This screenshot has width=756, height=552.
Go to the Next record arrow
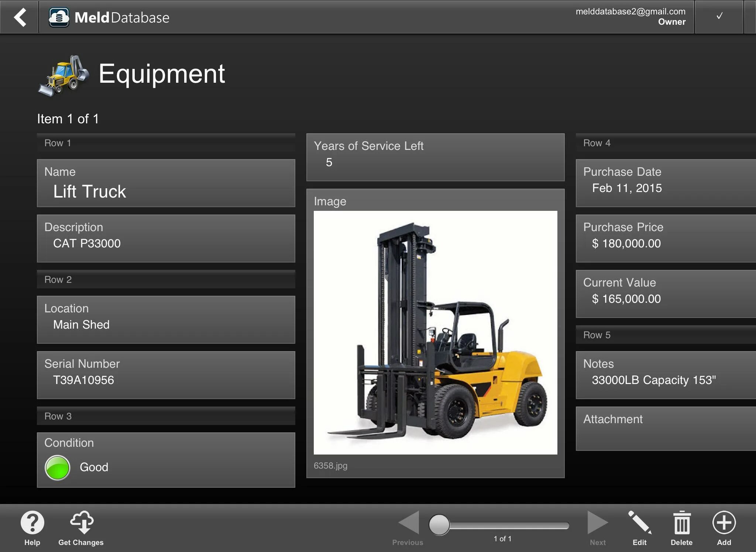pos(598,522)
